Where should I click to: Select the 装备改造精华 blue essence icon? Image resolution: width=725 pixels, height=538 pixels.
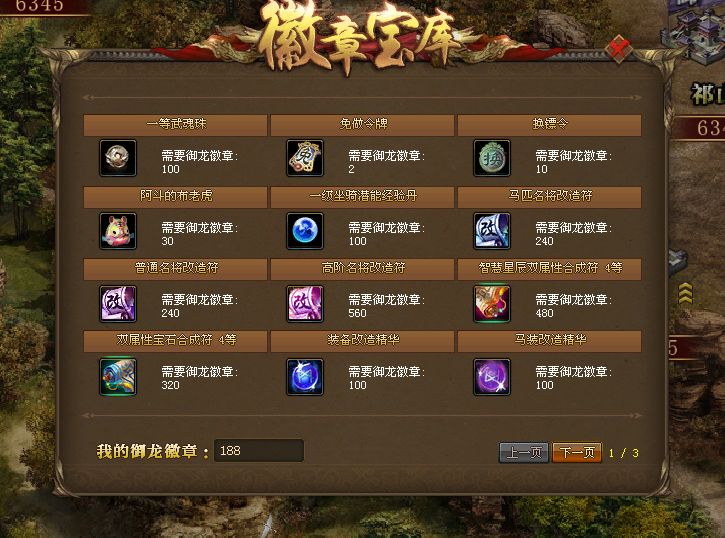tap(305, 376)
